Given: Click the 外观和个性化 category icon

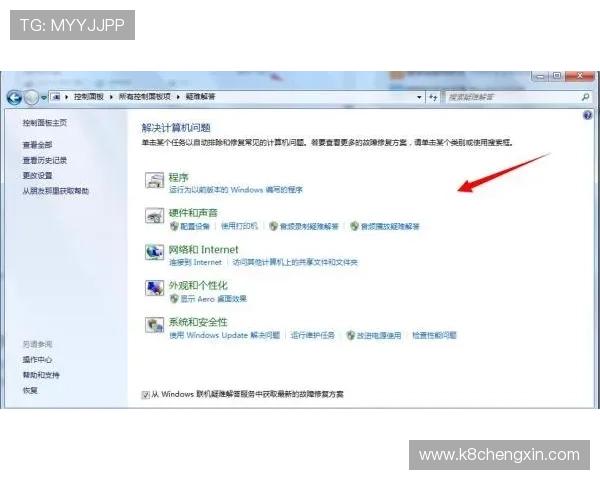Looking at the screenshot, I should tap(154, 288).
